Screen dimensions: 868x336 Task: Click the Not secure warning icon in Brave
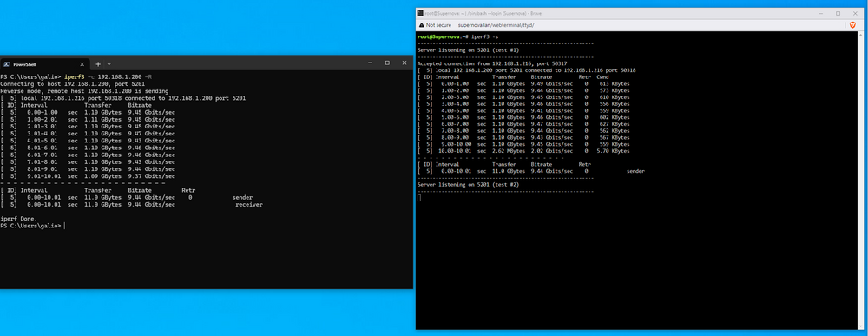(421, 25)
